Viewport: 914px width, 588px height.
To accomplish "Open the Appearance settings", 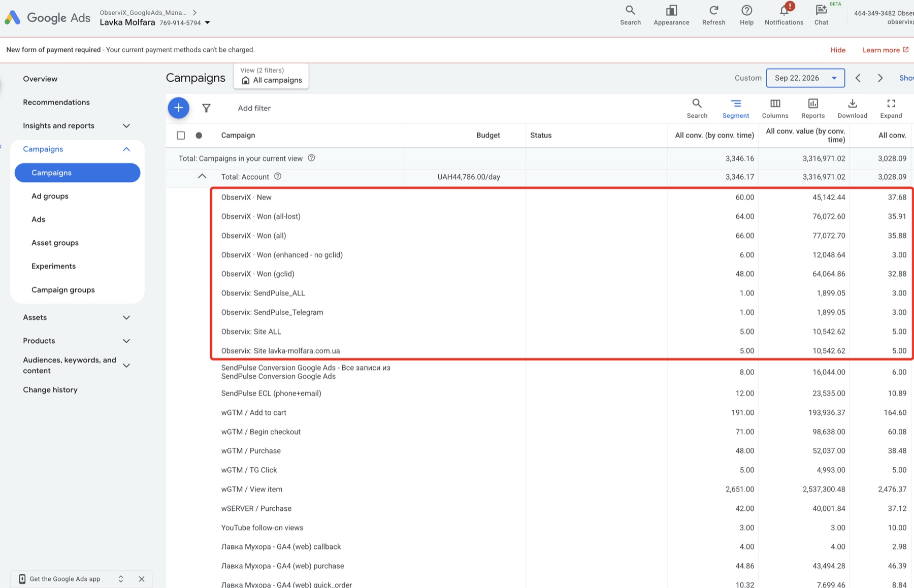I will [x=671, y=15].
